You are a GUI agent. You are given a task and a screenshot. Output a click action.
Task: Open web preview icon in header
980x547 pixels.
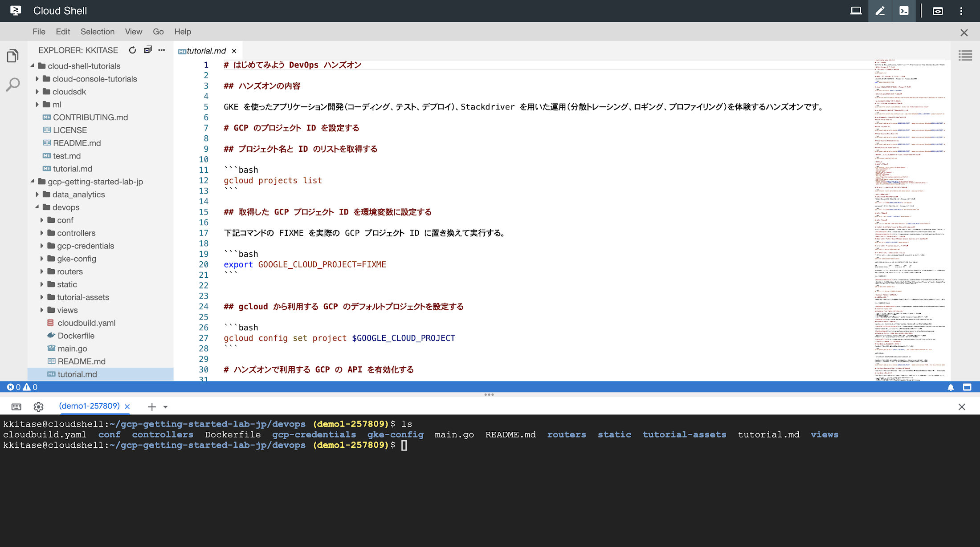pos(938,11)
